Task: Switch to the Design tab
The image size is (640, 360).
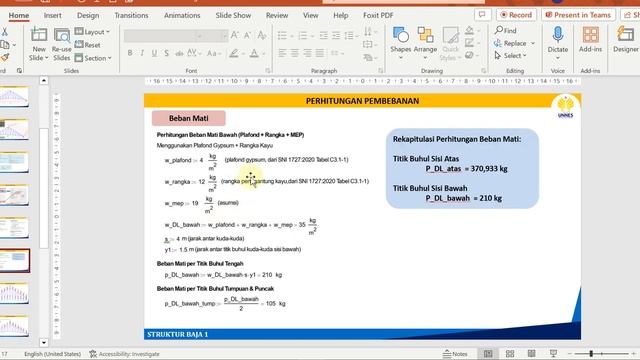Action: point(88,16)
